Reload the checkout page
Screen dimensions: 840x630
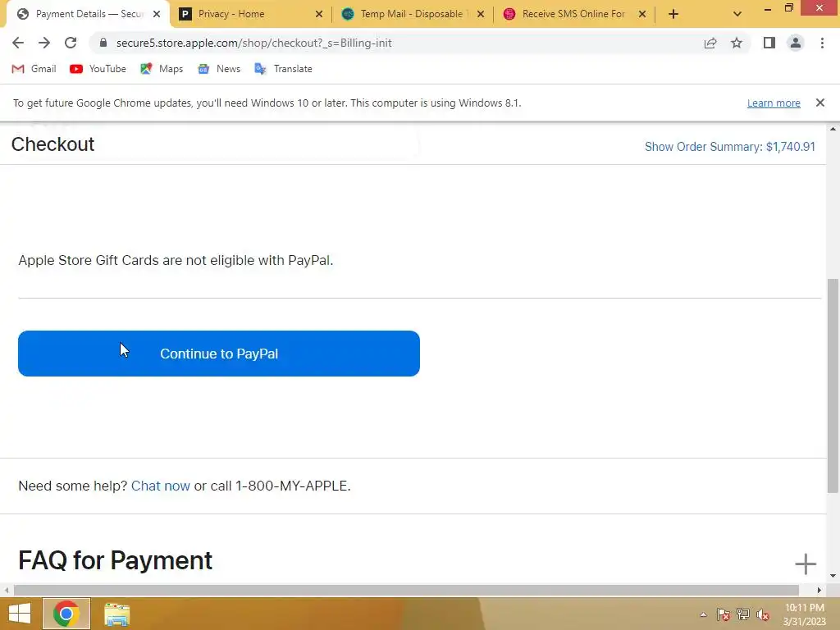click(x=71, y=43)
